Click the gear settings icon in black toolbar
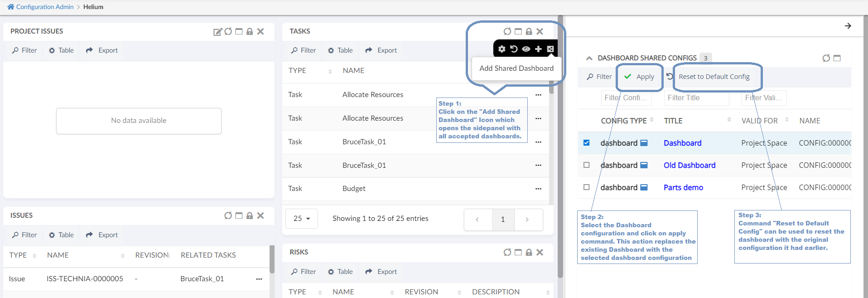This screenshot has height=298, width=868. pos(502,49)
